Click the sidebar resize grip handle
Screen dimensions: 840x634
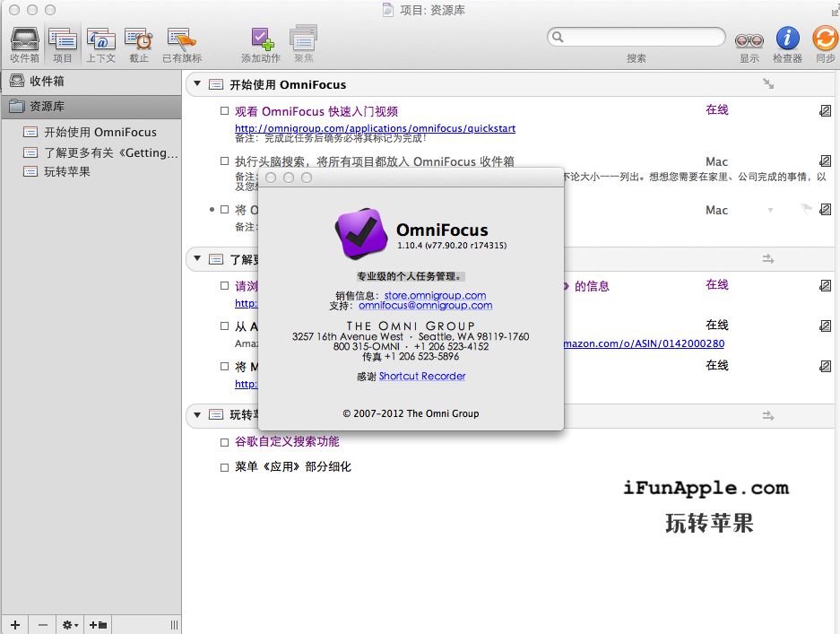coord(174,625)
